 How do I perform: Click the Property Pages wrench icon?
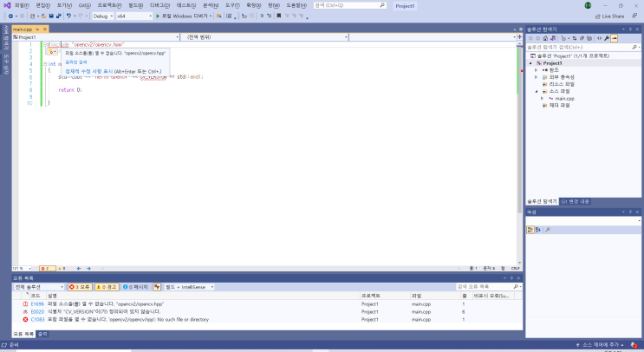548,230
